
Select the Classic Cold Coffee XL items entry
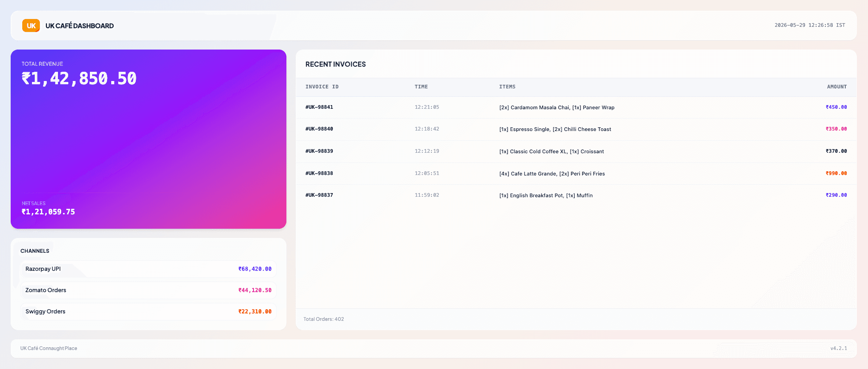[551, 151]
